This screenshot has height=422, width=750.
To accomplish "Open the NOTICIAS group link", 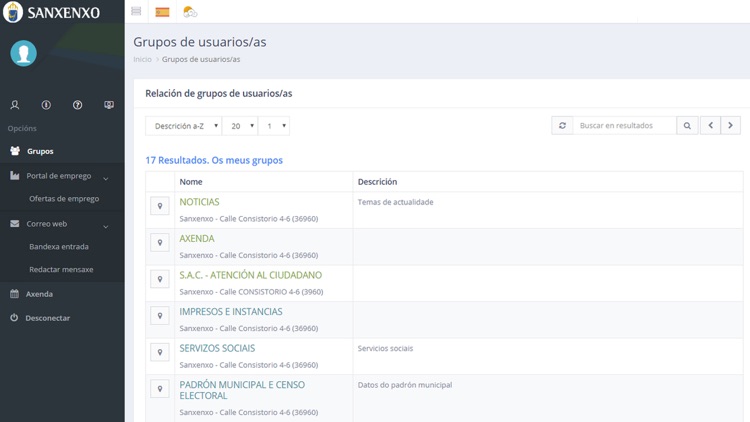I will click(x=199, y=202).
